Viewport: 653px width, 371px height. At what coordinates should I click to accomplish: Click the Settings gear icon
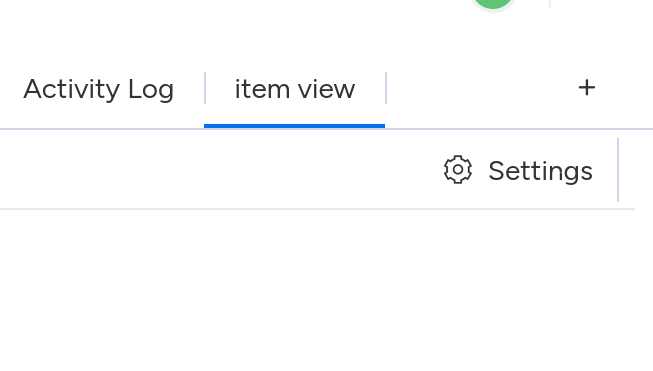click(x=458, y=170)
